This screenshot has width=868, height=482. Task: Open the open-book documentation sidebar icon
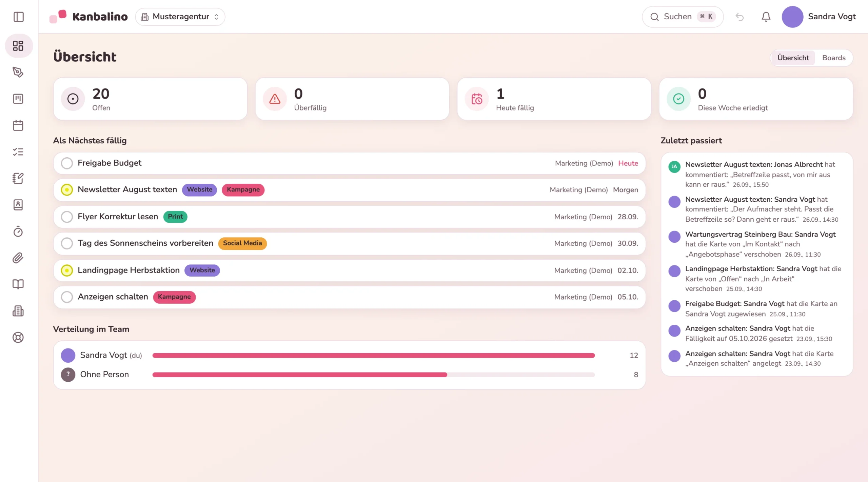pos(18,284)
